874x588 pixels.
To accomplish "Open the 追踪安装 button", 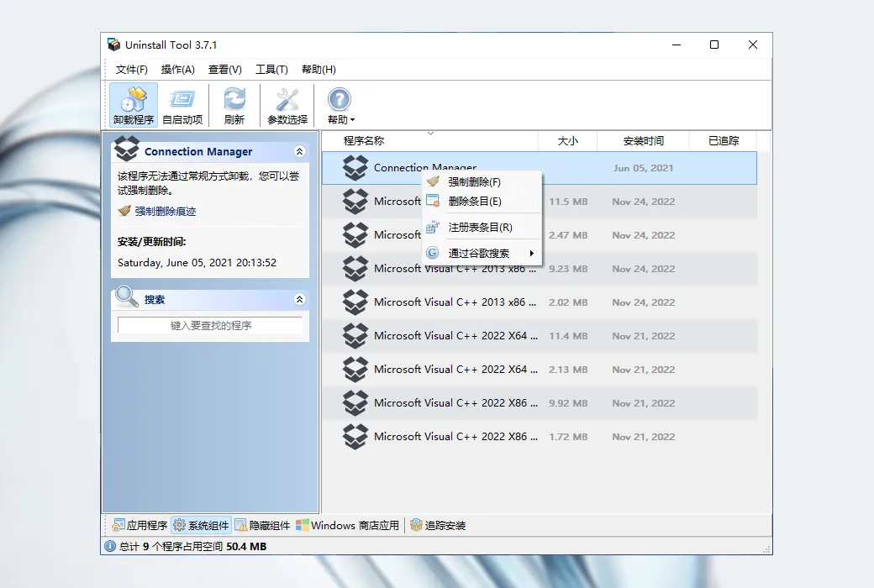I will tap(438, 525).
